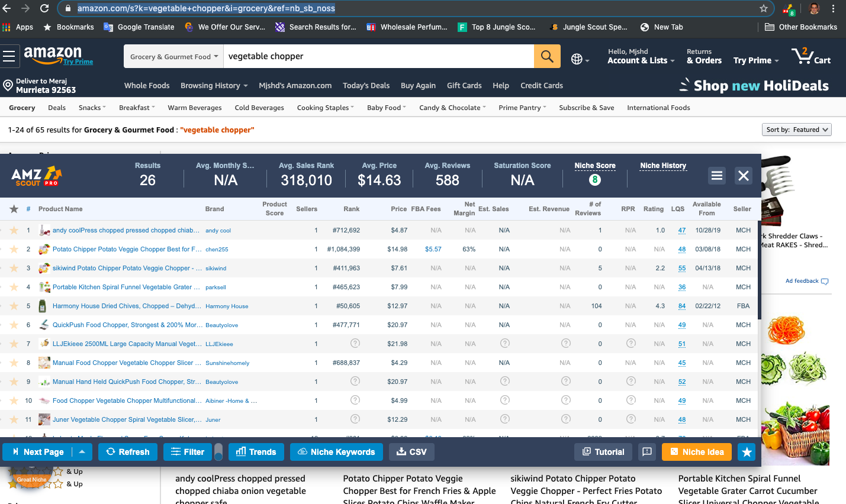
Task: Click the orange Niche Idea button
Action: click(697, 452)
